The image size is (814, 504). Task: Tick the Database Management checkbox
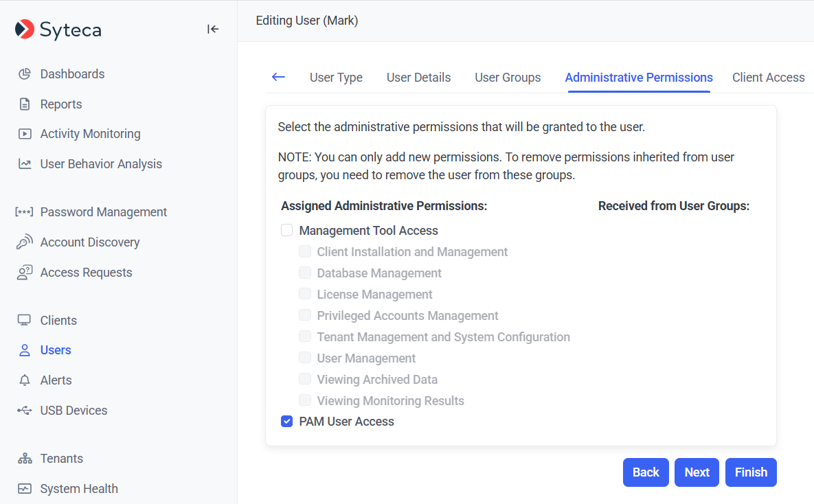[305, 273]
